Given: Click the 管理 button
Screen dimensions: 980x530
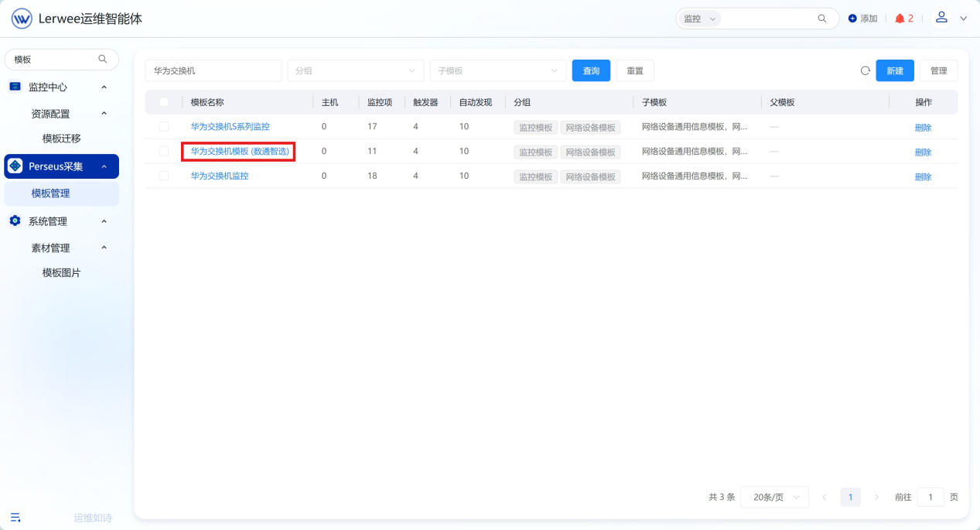Looking at the screenshot, I should 939,70.
